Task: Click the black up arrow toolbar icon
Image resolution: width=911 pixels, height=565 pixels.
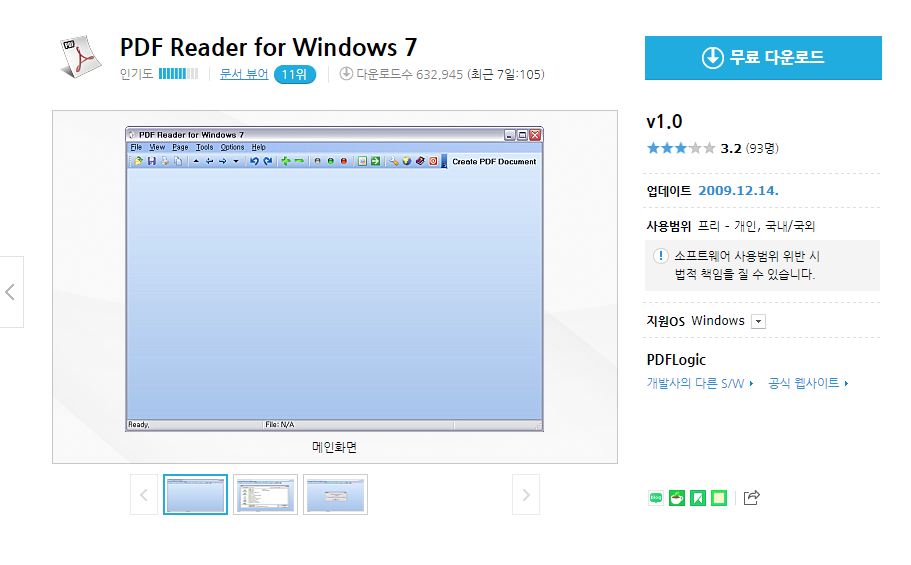Action: (196, 161)
